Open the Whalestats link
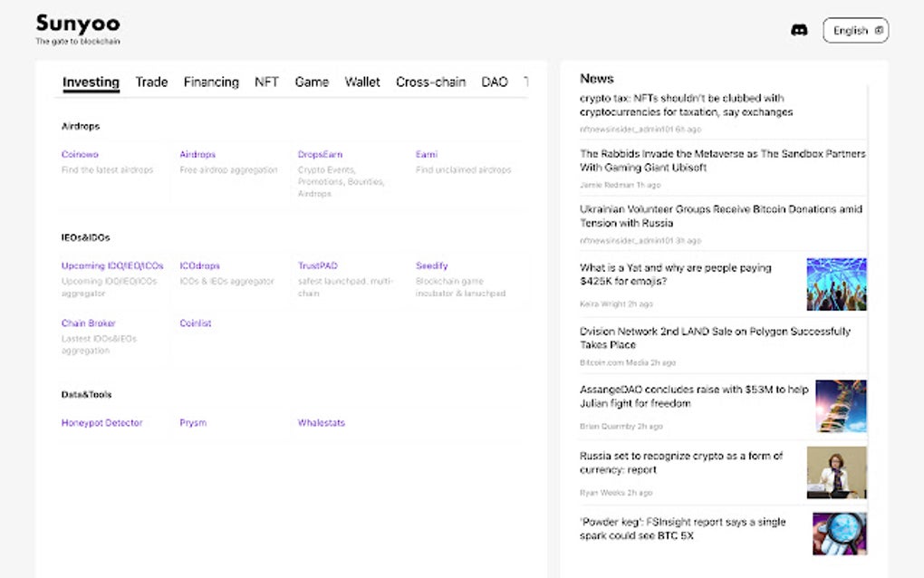This screenshot has height=578, width=924. pyautogui.click(x=321, y=423)
